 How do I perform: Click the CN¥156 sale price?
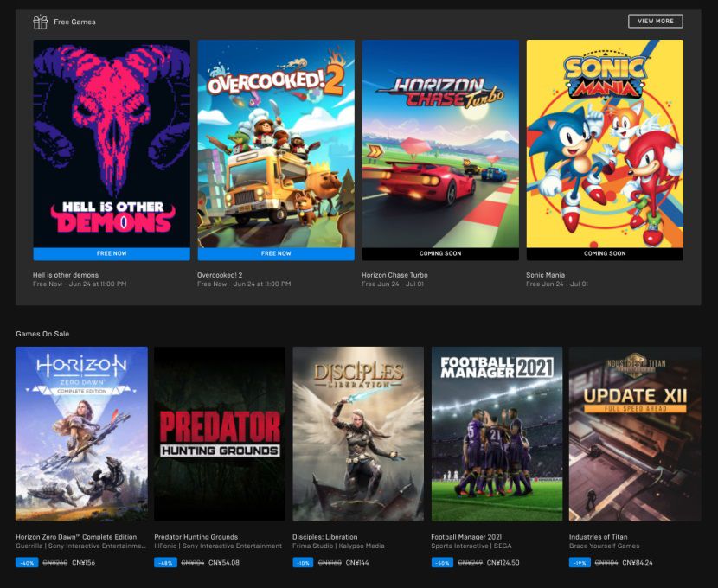pos(84,563)
